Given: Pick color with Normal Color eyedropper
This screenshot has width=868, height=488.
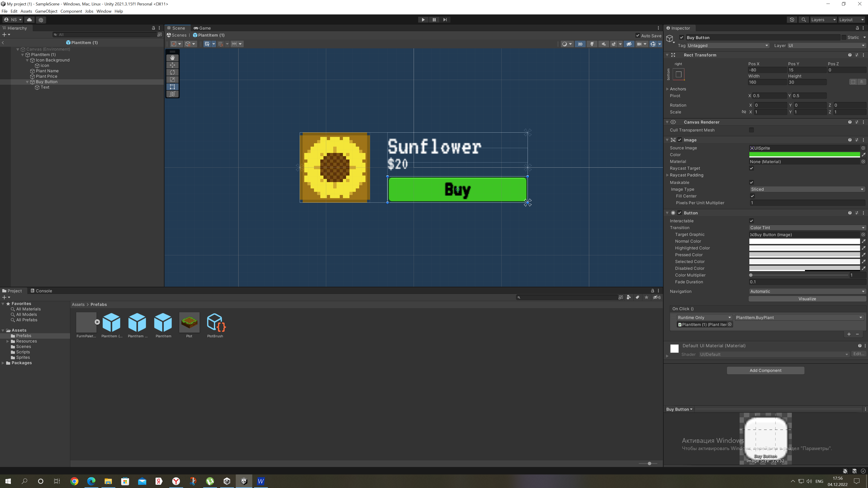Looking at the screenshot, I should [x=864, y=242].
